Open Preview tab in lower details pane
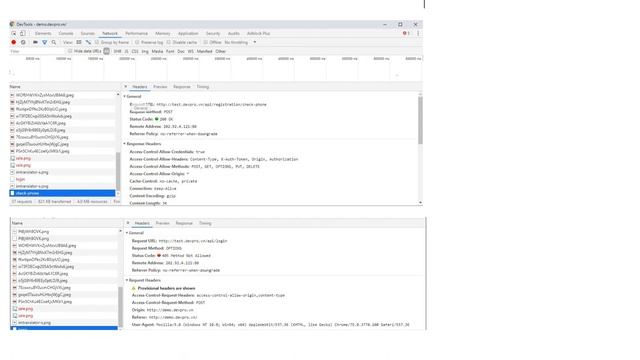The image size is (640, 360). [162, 223]
